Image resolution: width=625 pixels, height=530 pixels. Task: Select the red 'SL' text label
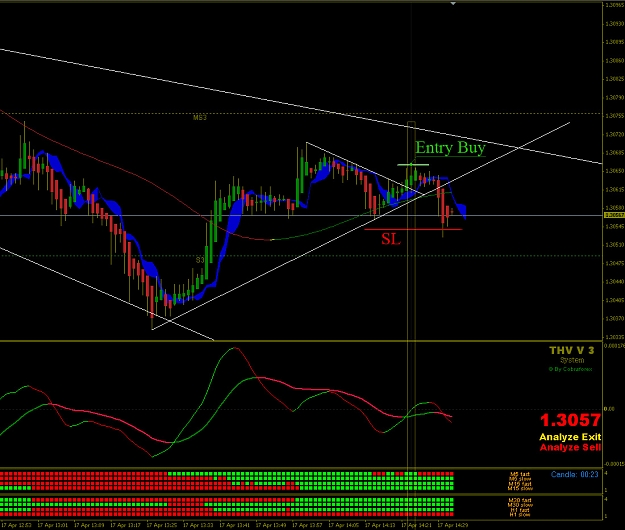coord(391,239)
